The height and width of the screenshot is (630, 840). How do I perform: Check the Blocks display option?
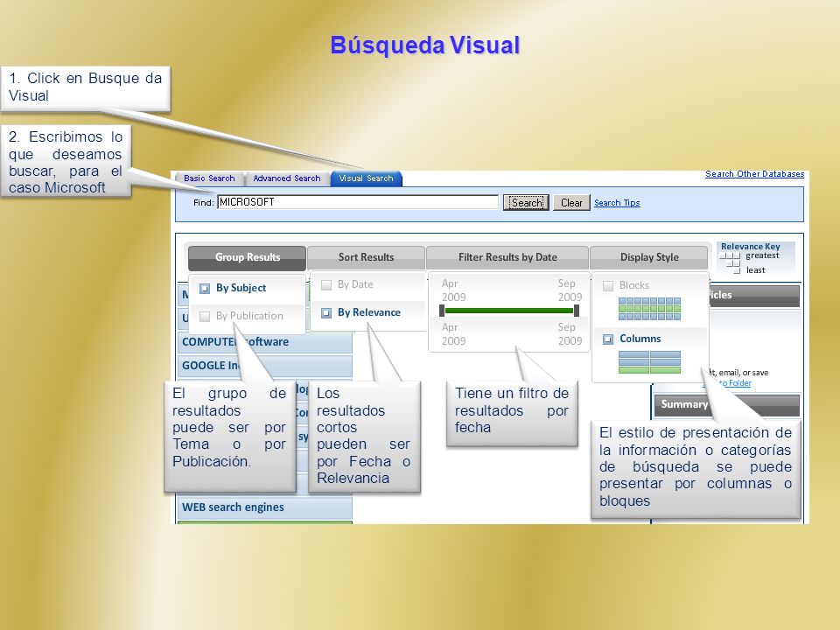click(x=608, y=285)
